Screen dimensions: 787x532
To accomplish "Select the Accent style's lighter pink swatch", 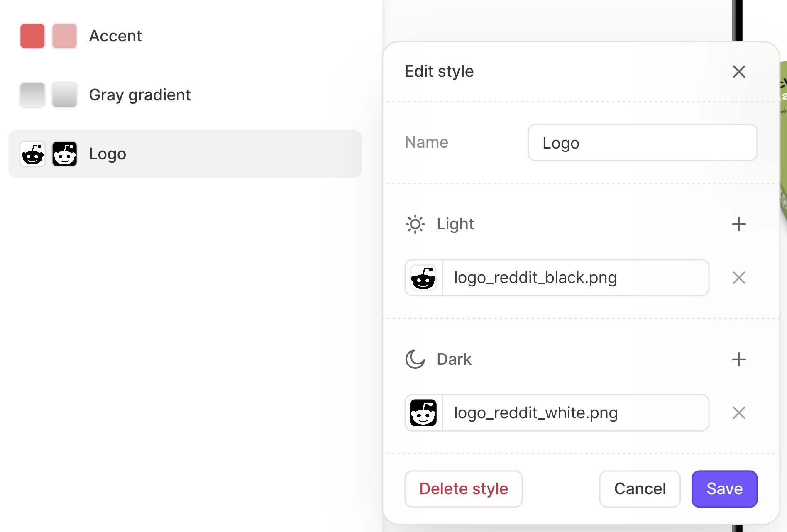I will pos(64,36).
